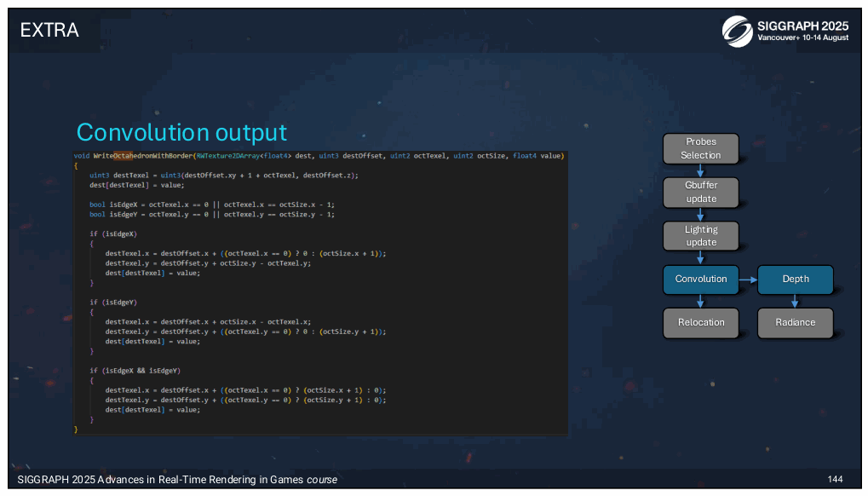This screenshot has width=868, height=496.
Task: Click the Relocation box
Action: (x=701, y=323)
